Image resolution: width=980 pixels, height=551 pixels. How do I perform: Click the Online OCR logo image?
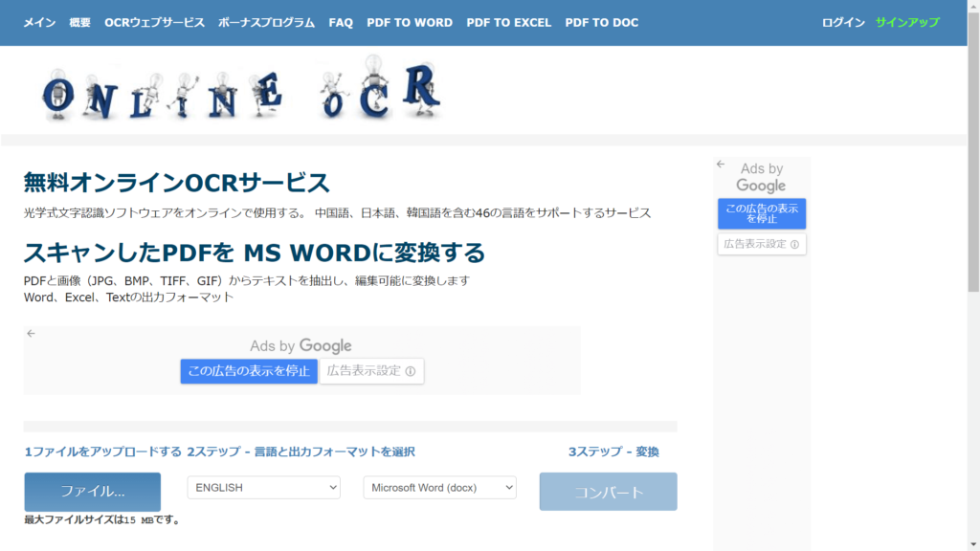(241, 88)
